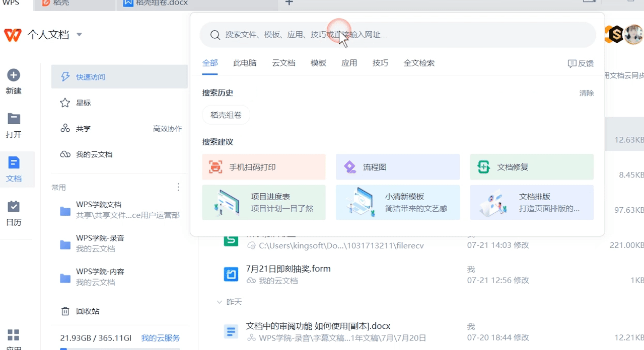Select the 全部 search tab
644x350 pixels.
pos(210,63)
